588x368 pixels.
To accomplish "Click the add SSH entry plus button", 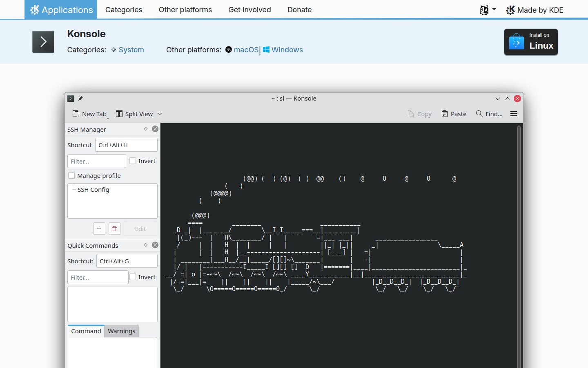I will point(99,229).
